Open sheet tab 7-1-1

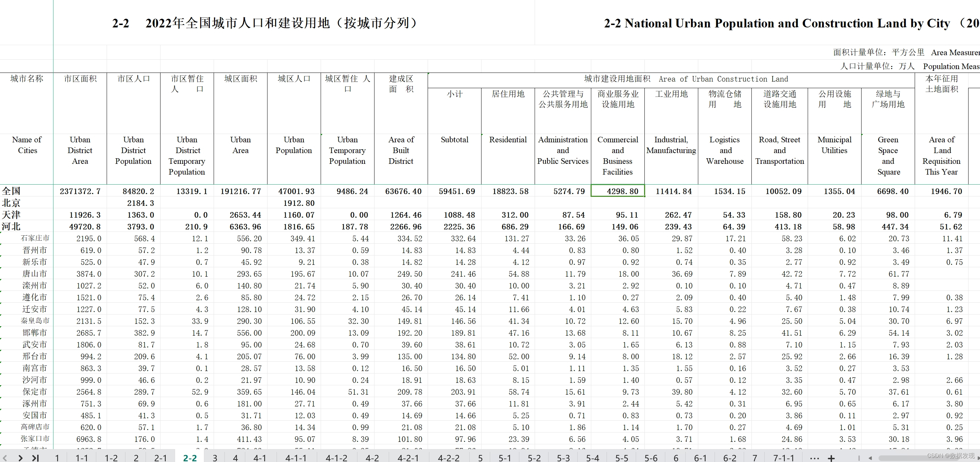point(783,458)
